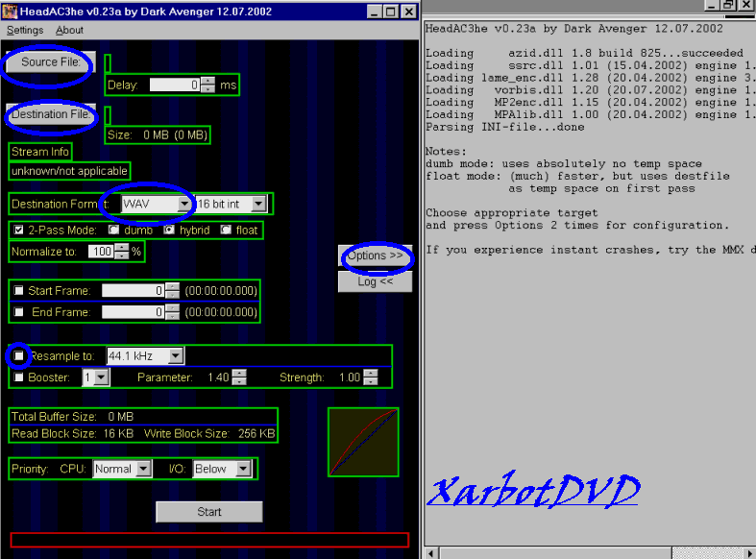
Task: Increase Start Frame with up arrow
Action: pos(172,287)
